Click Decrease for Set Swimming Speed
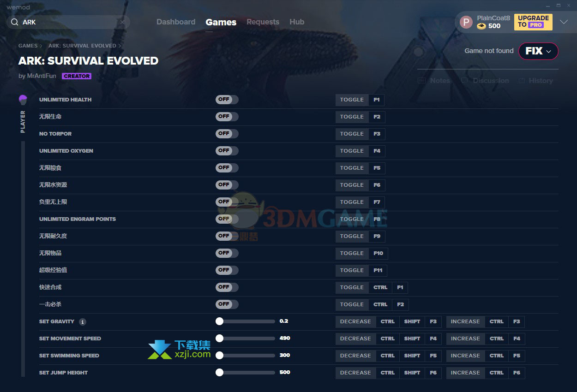The height and width of the screenshot is (392, 577). coord(355,356)
